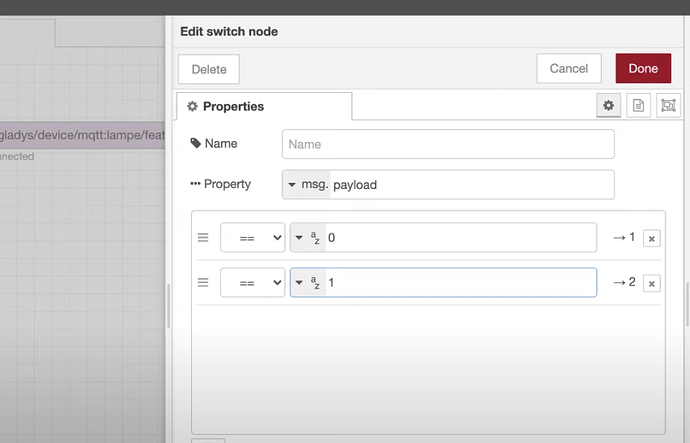This screenshot has width=690, height=443.
Task: Open node appearance icon
Action: [x=668, y=106]
